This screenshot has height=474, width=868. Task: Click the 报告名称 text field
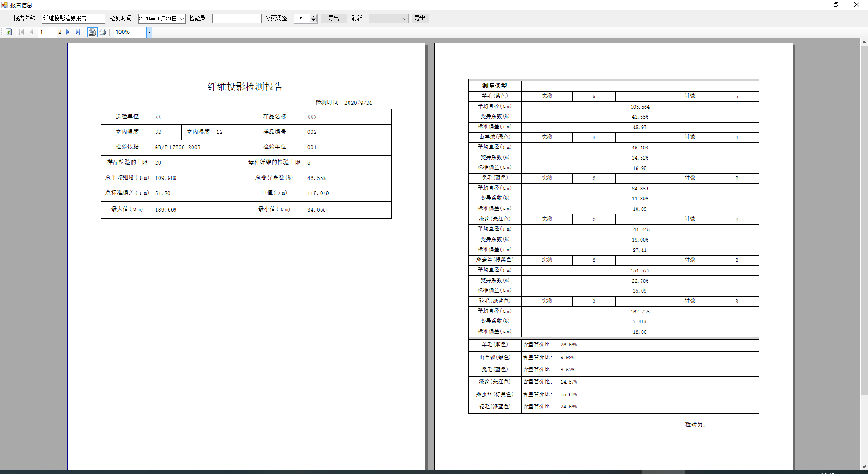click(x=73, y=18)
